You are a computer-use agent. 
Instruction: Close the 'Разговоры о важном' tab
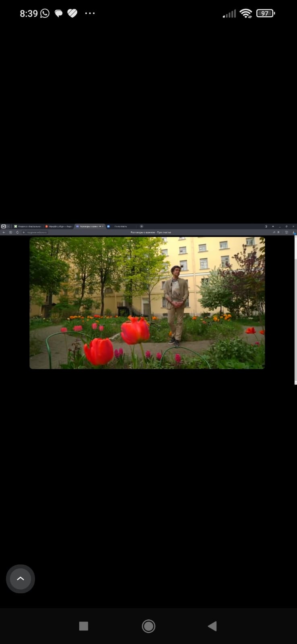click(103, 227)
